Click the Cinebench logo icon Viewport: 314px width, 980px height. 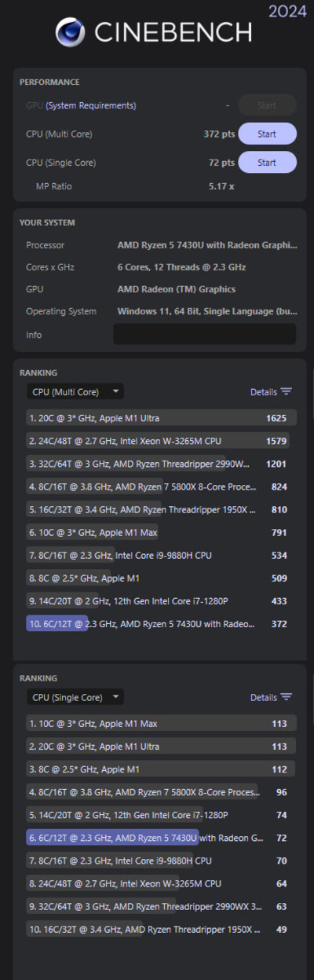tap(71, 32)
